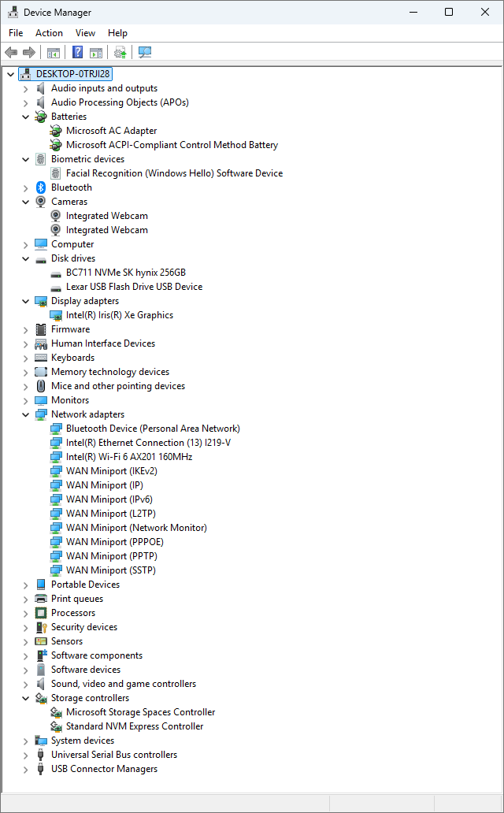
Task: Collapse the Batteries category
Action: click(25, 117)
